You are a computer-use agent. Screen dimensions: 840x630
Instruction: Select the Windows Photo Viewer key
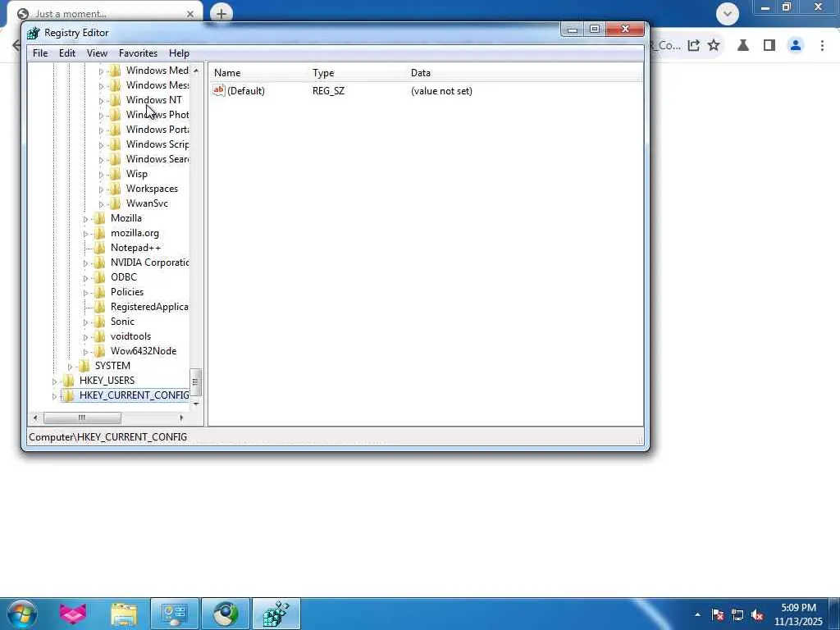point(157,115)
